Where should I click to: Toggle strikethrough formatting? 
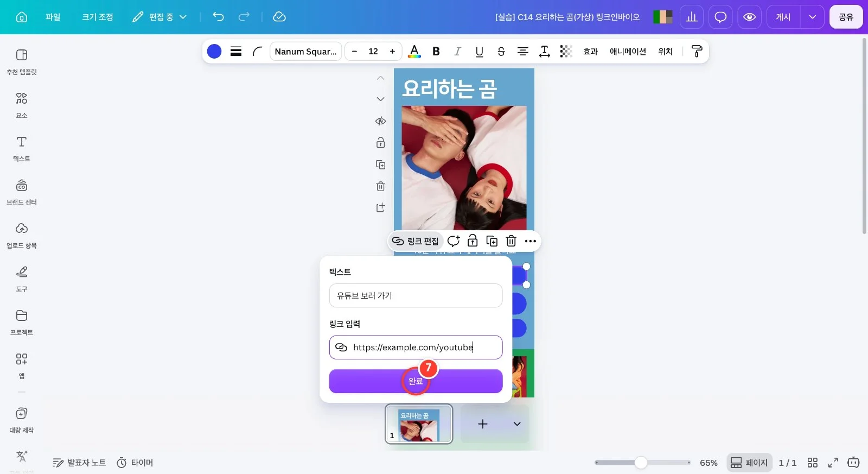(x=501, y=51)
